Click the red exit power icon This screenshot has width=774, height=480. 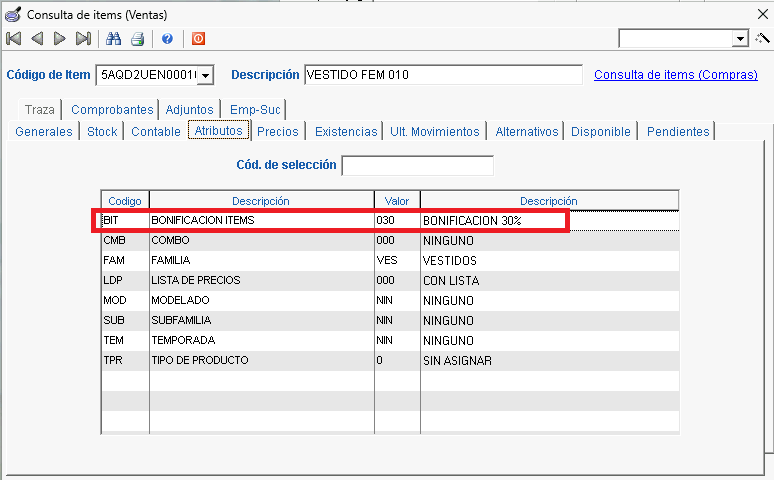point(198,39)
